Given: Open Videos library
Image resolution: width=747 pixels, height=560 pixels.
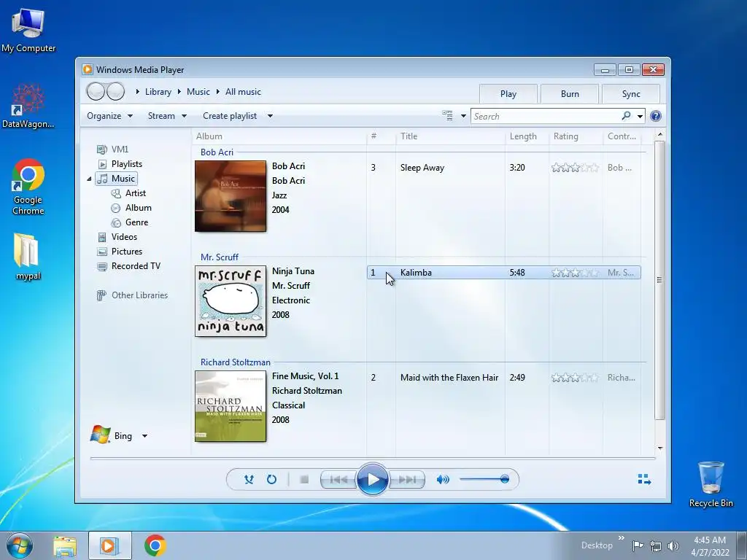Looking at the screenshot, I should click(124, 237).
